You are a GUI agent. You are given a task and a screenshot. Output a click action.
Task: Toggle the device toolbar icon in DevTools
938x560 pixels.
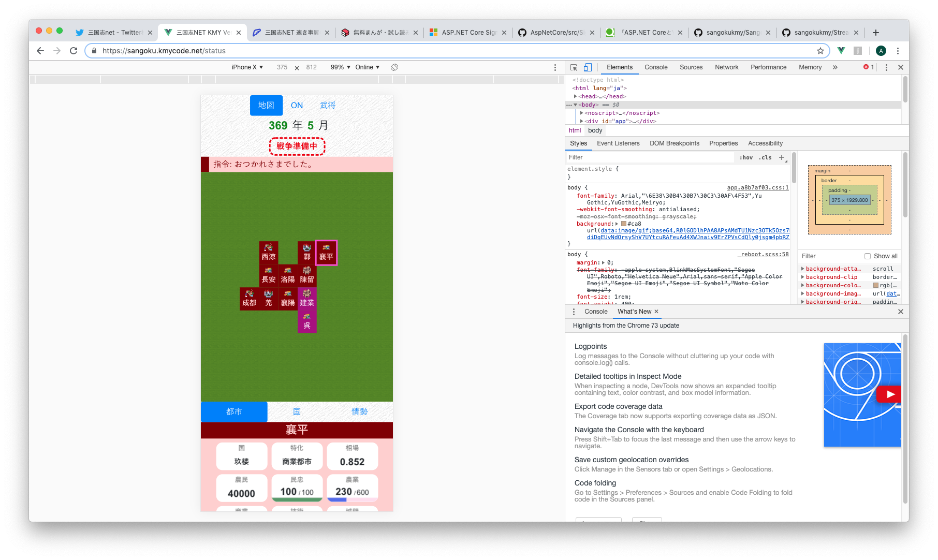click(x=588, y=67)
